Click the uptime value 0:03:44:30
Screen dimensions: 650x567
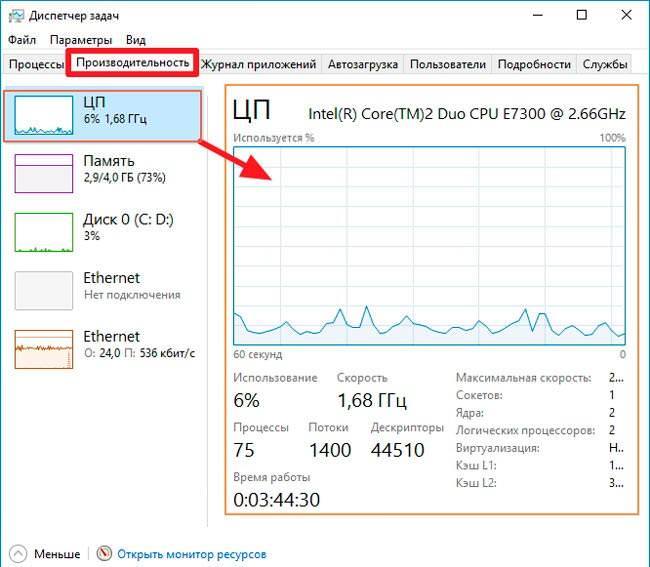[x=276, y=500]
